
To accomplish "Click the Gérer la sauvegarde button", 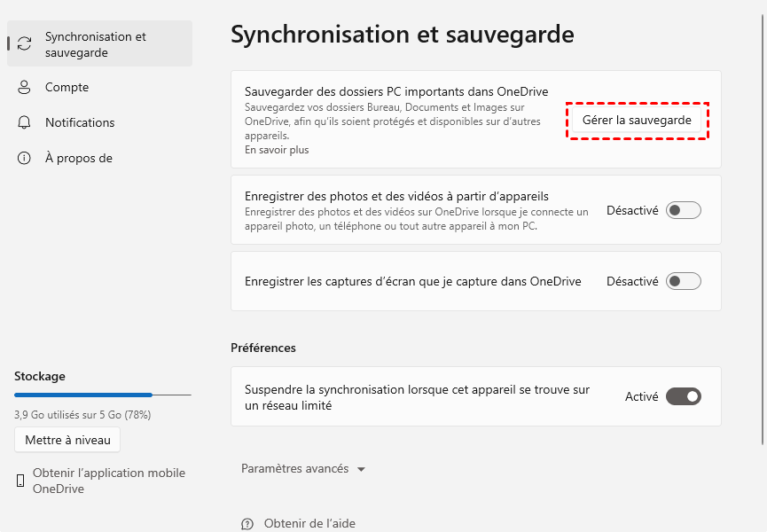I will (637, 119).
